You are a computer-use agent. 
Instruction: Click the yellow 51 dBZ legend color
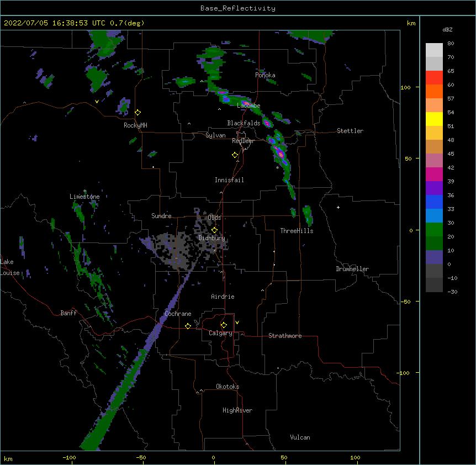point(434,119)
